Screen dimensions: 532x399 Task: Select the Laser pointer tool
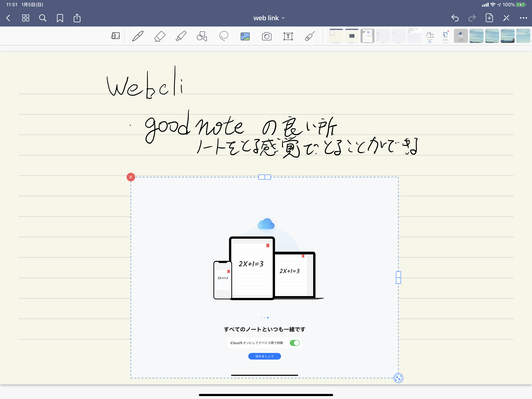point(310,36)
